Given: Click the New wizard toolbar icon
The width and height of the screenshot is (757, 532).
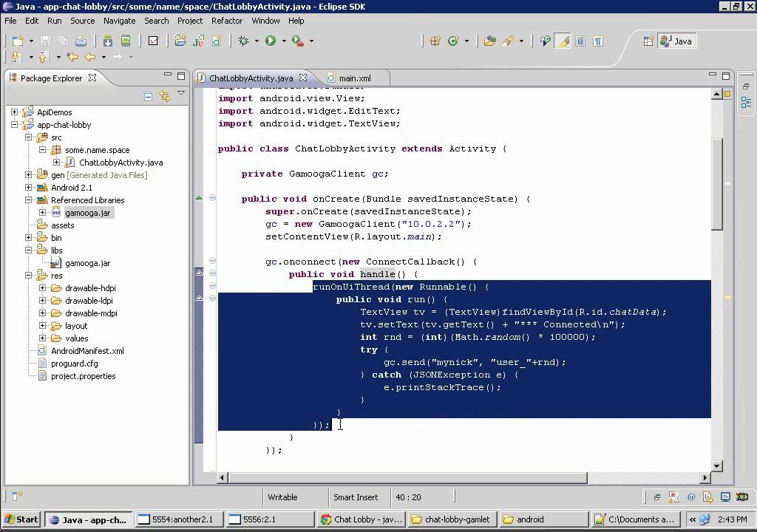Looking at the screenshot, I should pos(18,41).
